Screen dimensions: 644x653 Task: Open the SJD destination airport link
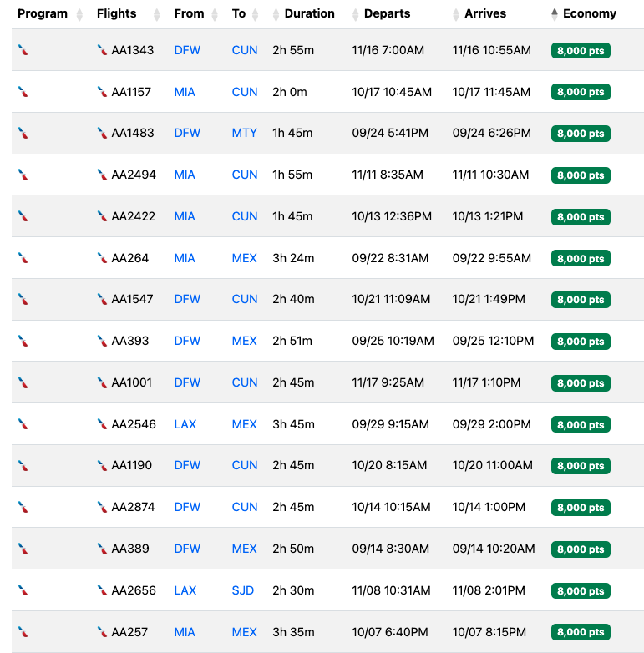pyautogui.click(x=243, y=590)
